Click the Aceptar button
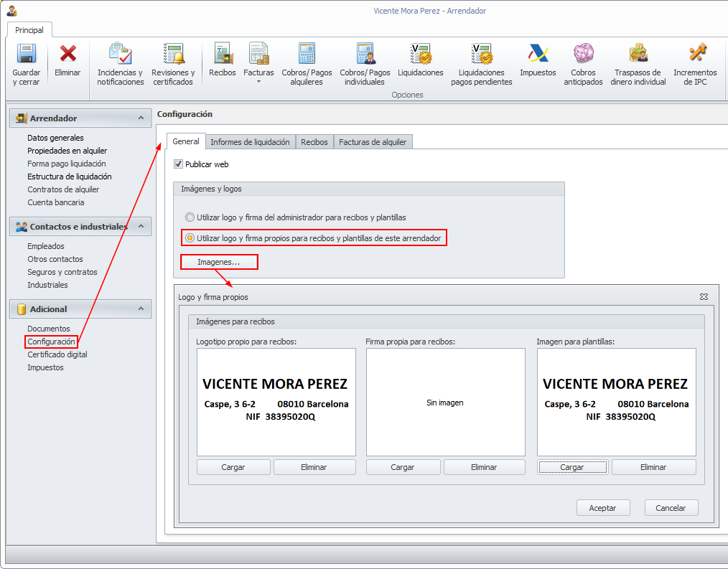Screen dimensions: 728x569 pos(602,508)
